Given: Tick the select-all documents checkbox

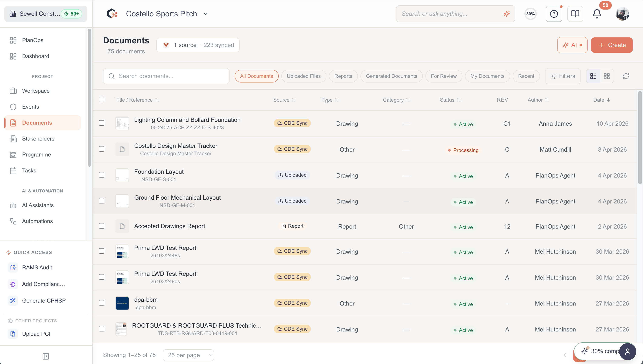Looking at the screenshot, I should [x=102, y=100].
